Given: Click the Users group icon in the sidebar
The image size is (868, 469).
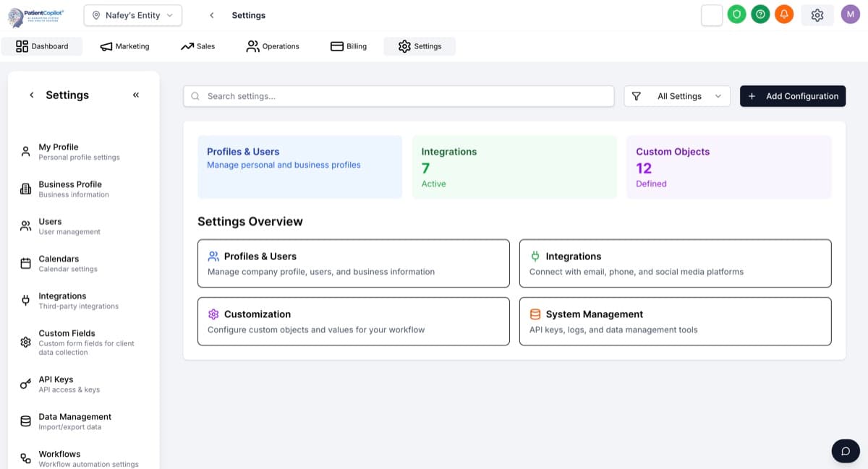Looking at the screenshot, I should click(x=25, y=226).
